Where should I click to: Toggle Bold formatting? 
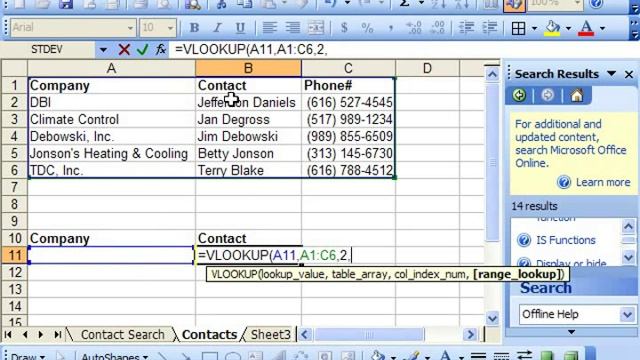pyautogui.click(x=194, y=28)
